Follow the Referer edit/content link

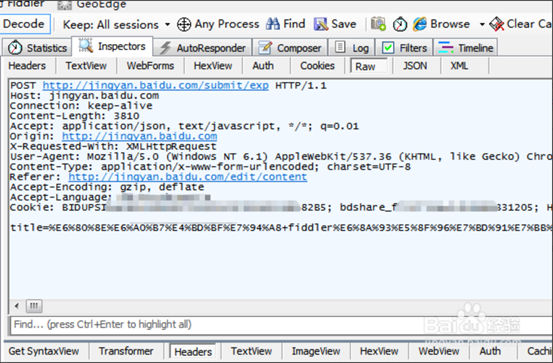tap(188, 177)
